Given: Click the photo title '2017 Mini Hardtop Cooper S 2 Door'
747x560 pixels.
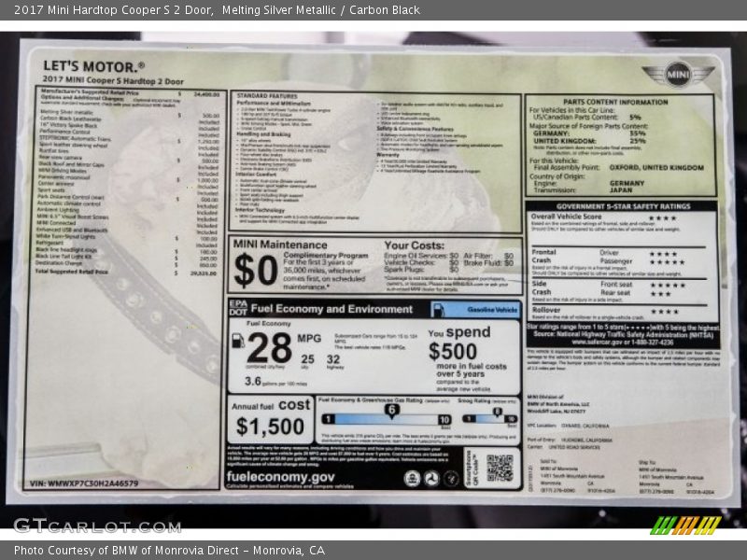Looking at the screenshot, I should [113, 10].
